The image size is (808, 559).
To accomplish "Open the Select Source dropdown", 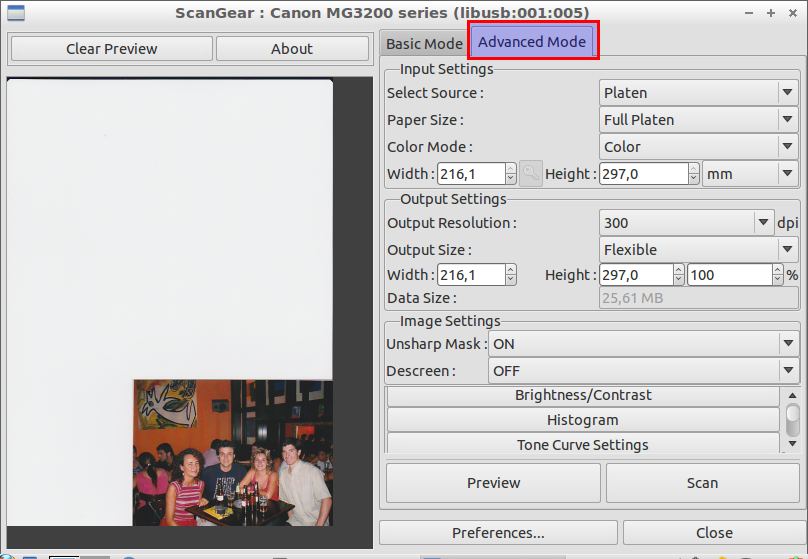I will (x=698, y=93).
